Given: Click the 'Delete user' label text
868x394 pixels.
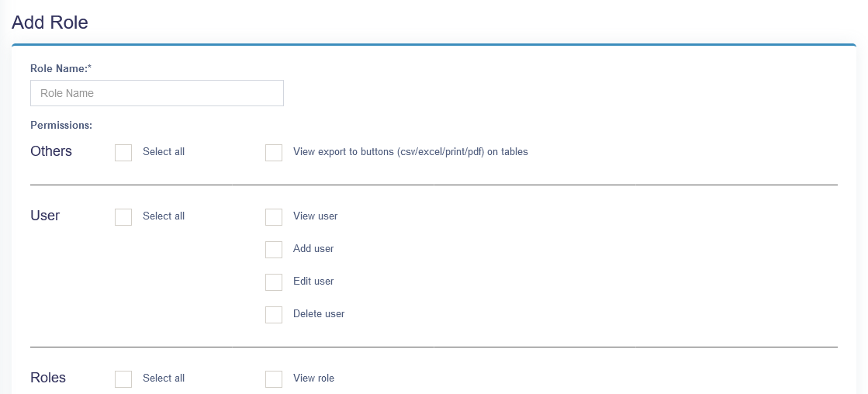Looking at the screenshot, I should (319, 314).
